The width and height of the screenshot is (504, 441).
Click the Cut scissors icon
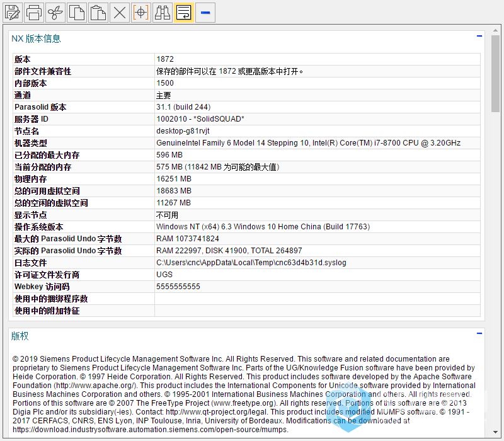(x=55, y=13)
